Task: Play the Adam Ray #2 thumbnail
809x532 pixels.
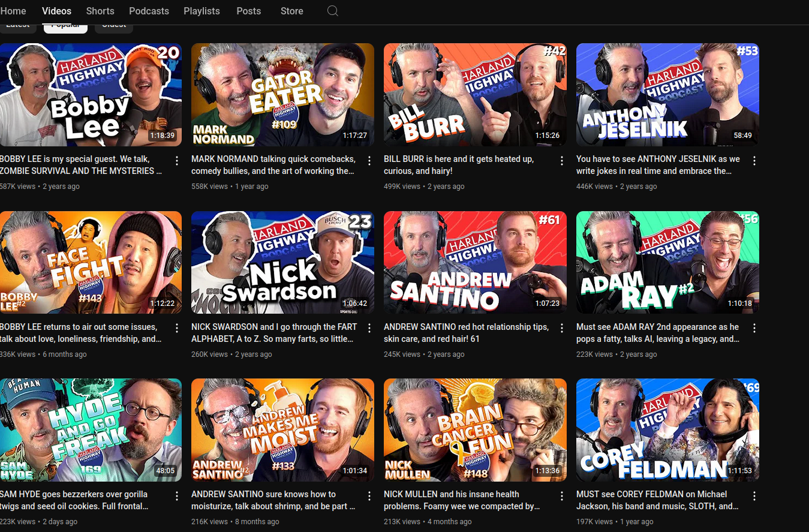Action: [x=667, y=262]
